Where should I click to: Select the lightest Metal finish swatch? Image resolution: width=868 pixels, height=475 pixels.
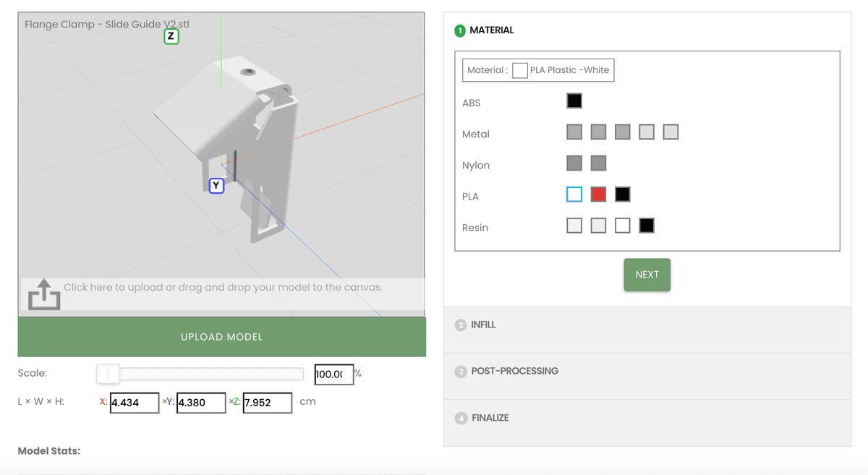[671, 131]
